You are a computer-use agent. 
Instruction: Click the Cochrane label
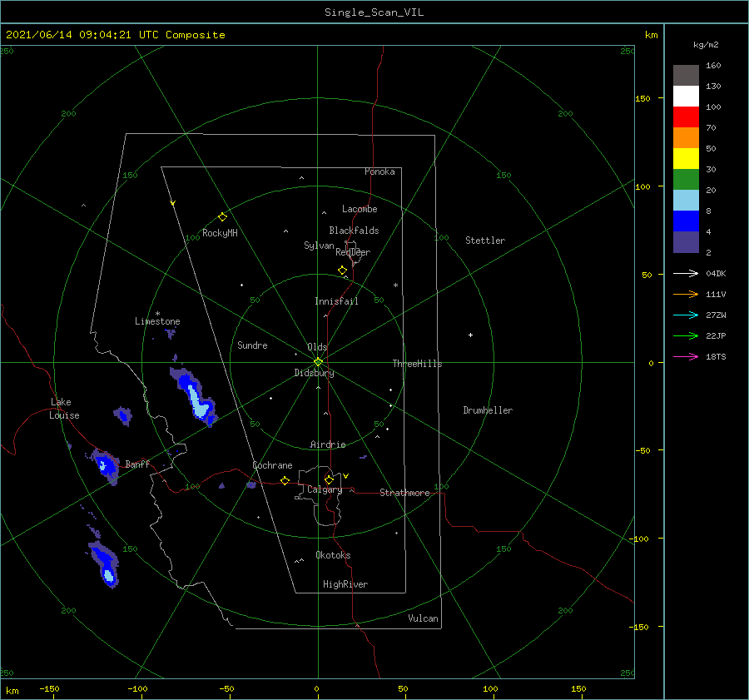272,465
